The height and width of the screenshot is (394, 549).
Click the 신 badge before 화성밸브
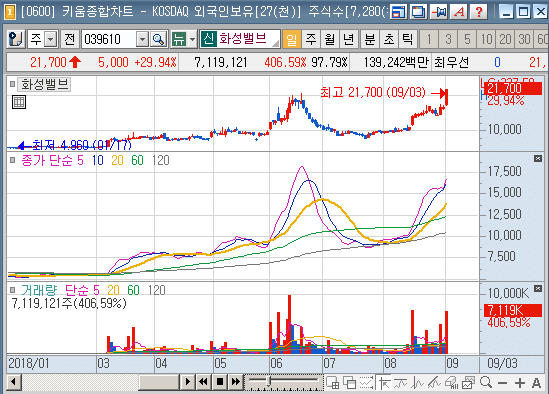(x=208, y=39)
